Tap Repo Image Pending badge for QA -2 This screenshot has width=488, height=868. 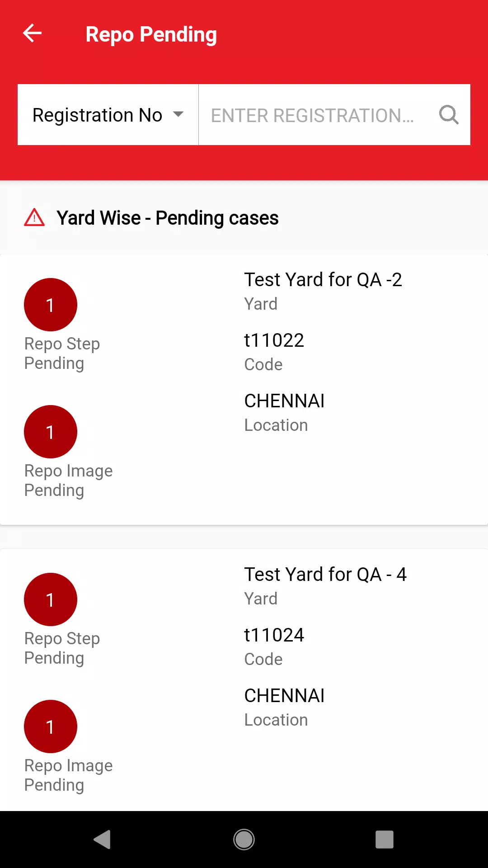[x=51, y=432]
